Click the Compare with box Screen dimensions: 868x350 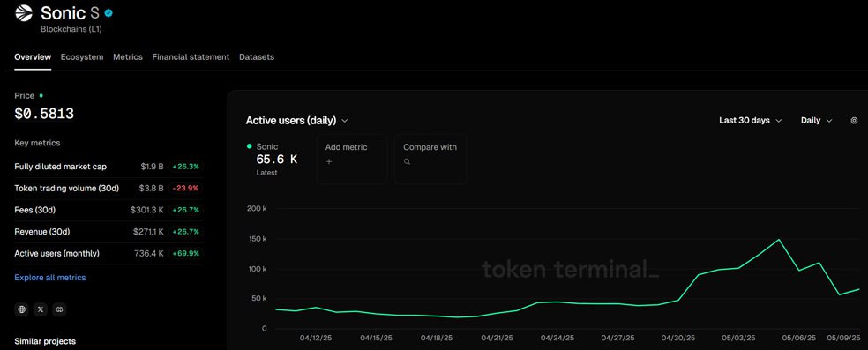click(x=430, y=160)
